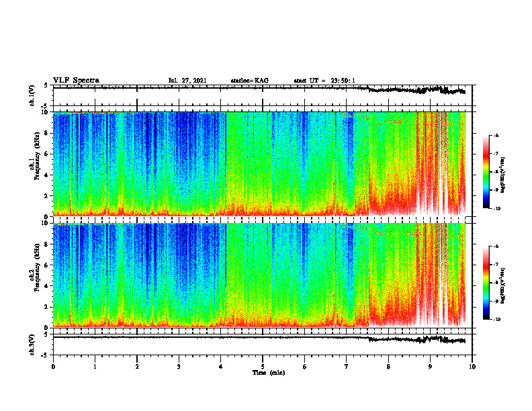532x411 pixels.
Task: Click the "station=KAG" header label
Action: point(249,81)
